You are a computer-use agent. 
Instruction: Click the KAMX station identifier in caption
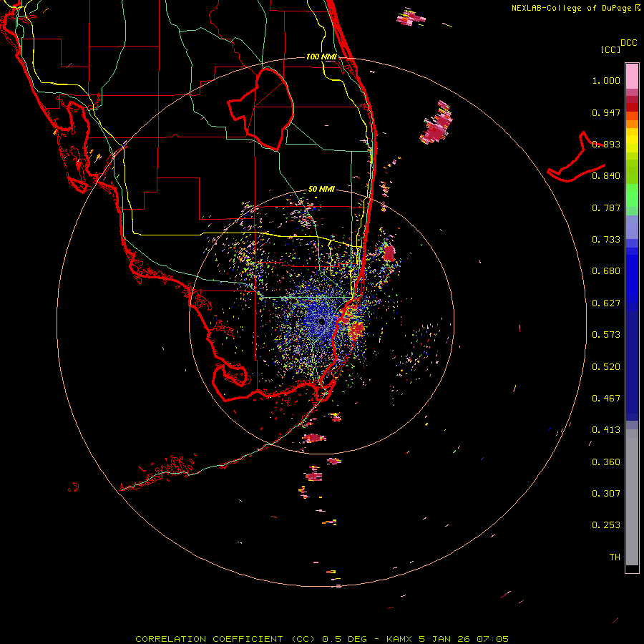[399, 639]
